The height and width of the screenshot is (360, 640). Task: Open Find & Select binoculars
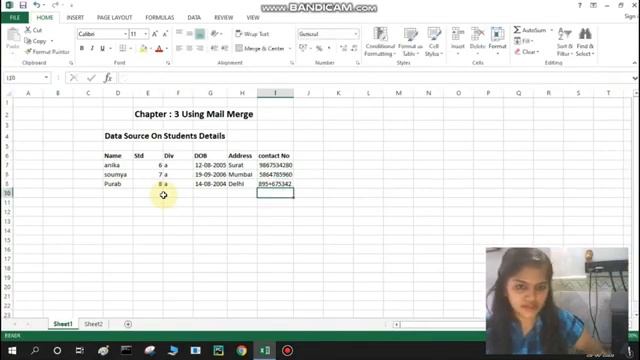coord(585,42)
